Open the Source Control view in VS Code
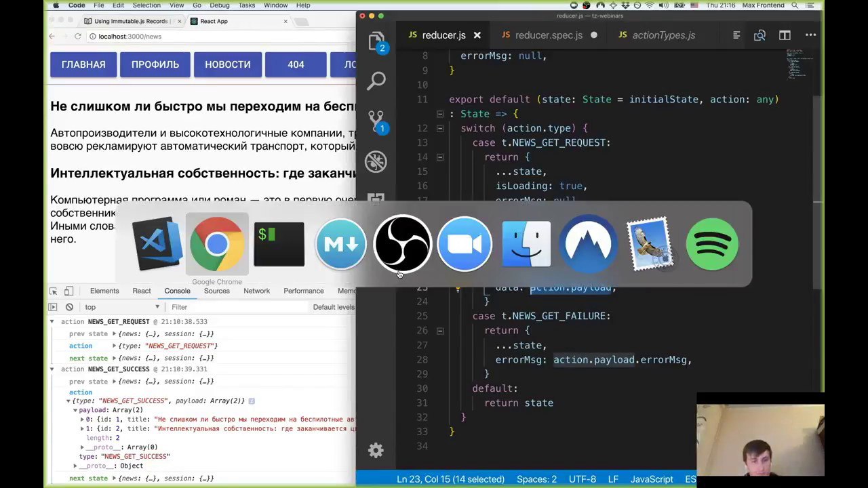The image size is (868, 488). (376, 121)
